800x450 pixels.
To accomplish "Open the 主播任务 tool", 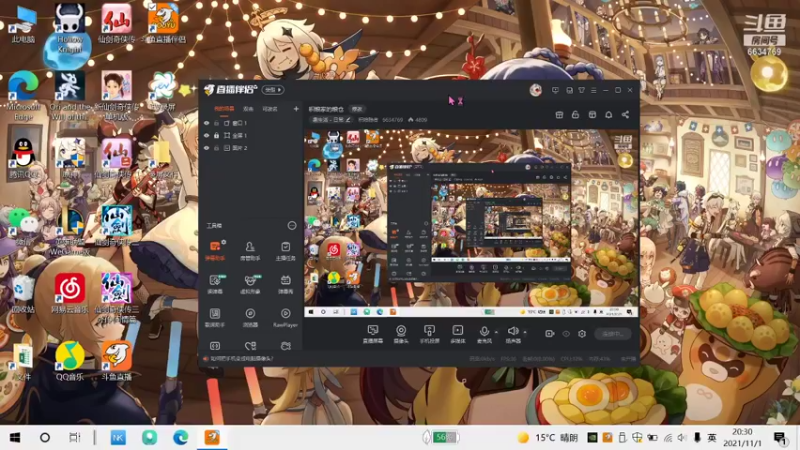I will coord(285,251).
